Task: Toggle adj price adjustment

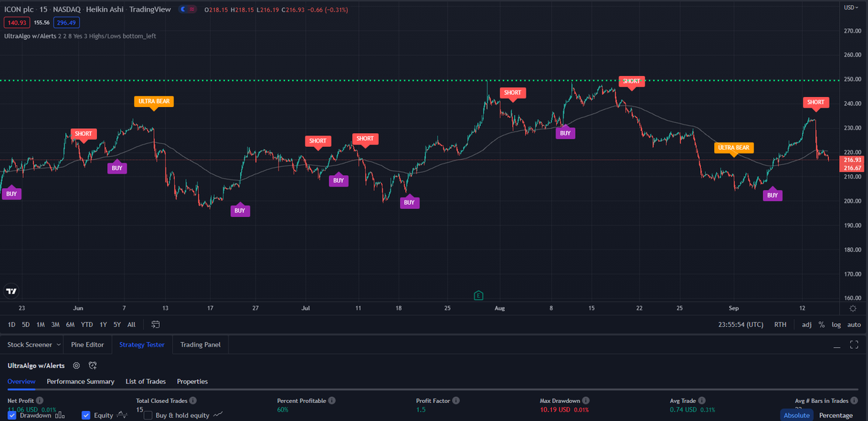Action: pos(807,325)
